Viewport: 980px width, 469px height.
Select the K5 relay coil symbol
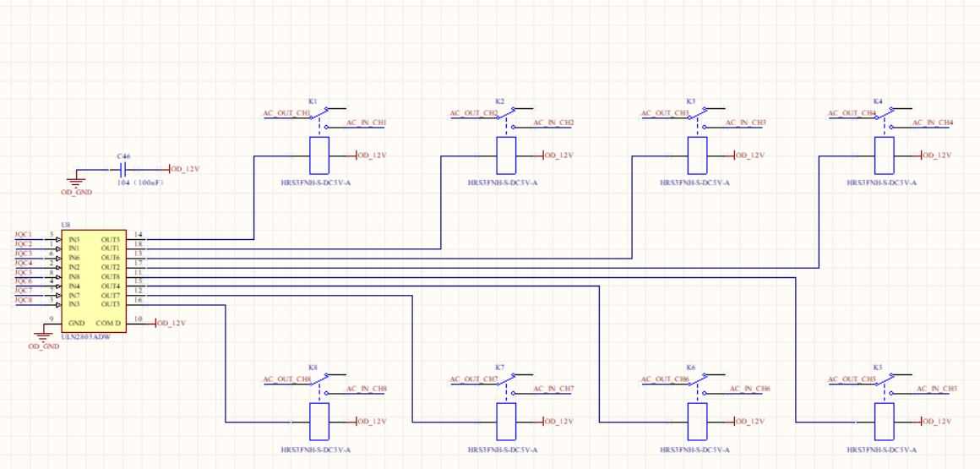(x=883, y=422)
